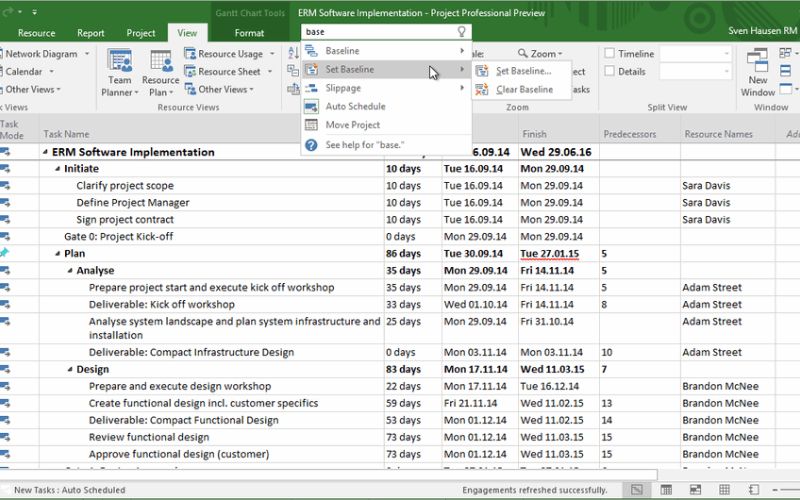Screen dimensions: 800x500
Task: Click Clear Baseline in the submenu
Action: tap(521, 89)
